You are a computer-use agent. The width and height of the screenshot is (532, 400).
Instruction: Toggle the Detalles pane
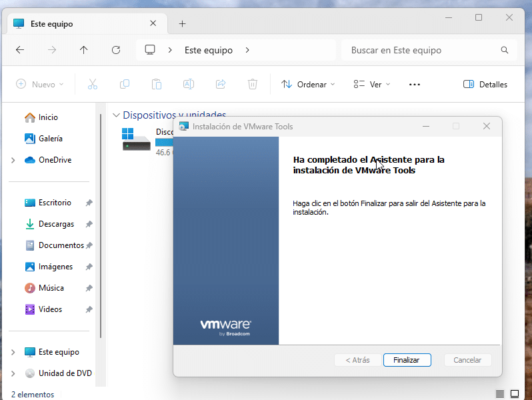(485, 84)
